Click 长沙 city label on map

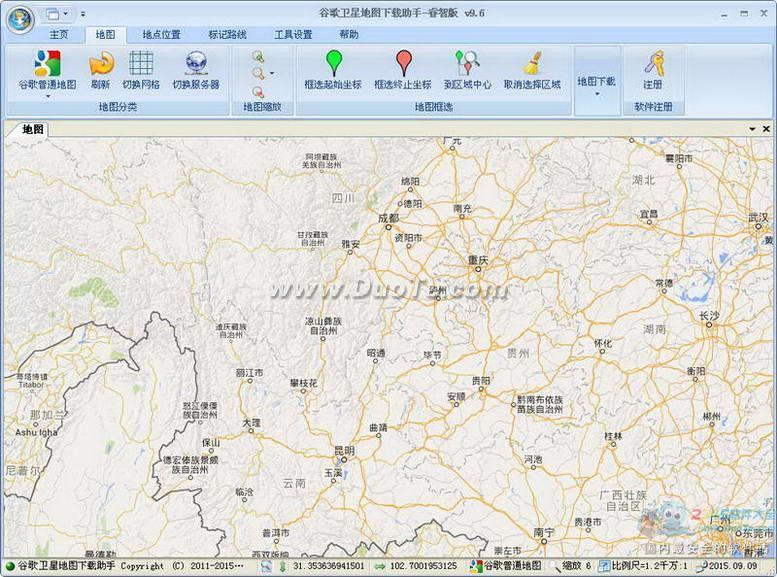pos(709,316)
